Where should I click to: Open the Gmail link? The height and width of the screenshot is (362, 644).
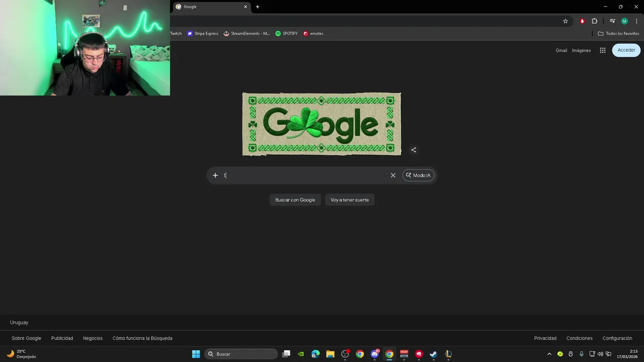coord(561,50)
